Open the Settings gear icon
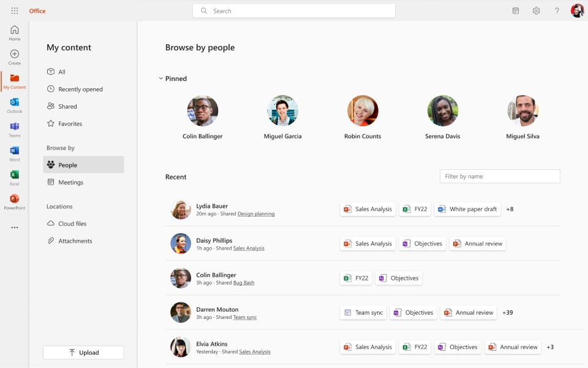 (x=535, y=10)
